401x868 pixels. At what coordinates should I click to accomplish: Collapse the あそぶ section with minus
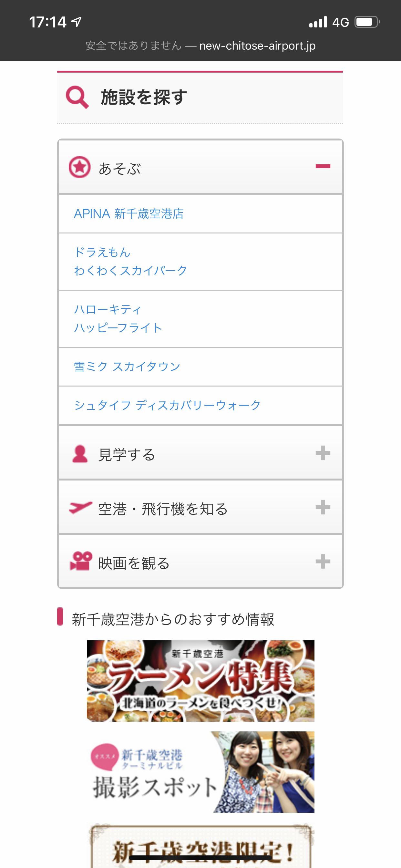click(x=323, y=166)
